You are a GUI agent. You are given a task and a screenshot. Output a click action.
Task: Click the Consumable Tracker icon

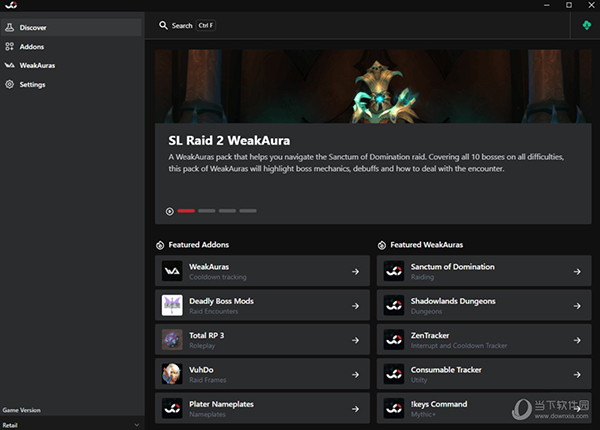[x=394, y=374]
